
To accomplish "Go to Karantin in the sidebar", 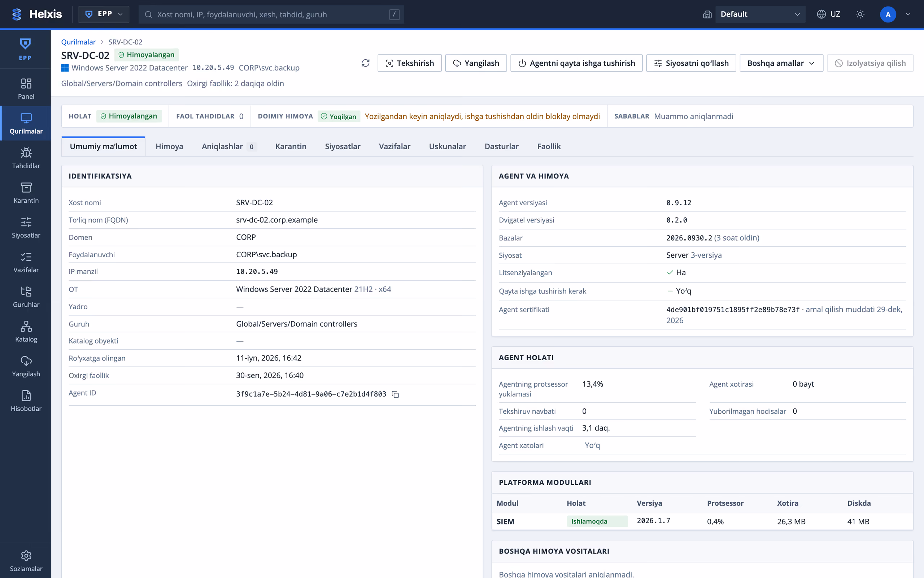I will point(26,193).
